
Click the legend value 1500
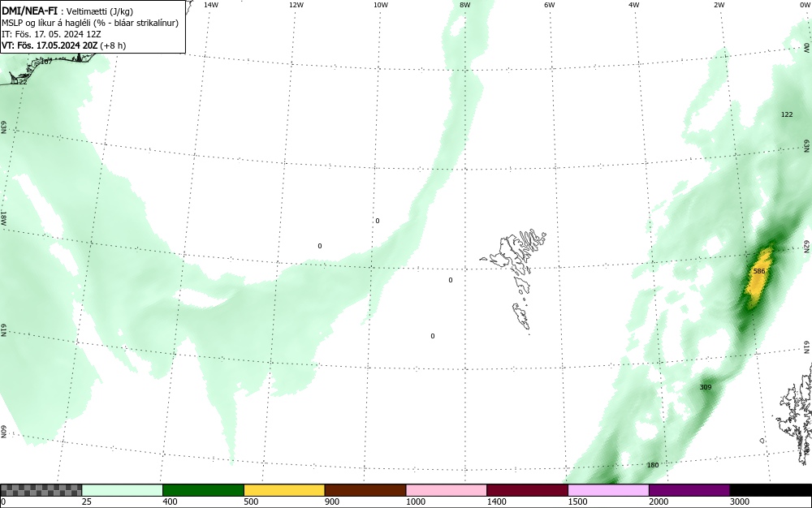pos(577,502)
